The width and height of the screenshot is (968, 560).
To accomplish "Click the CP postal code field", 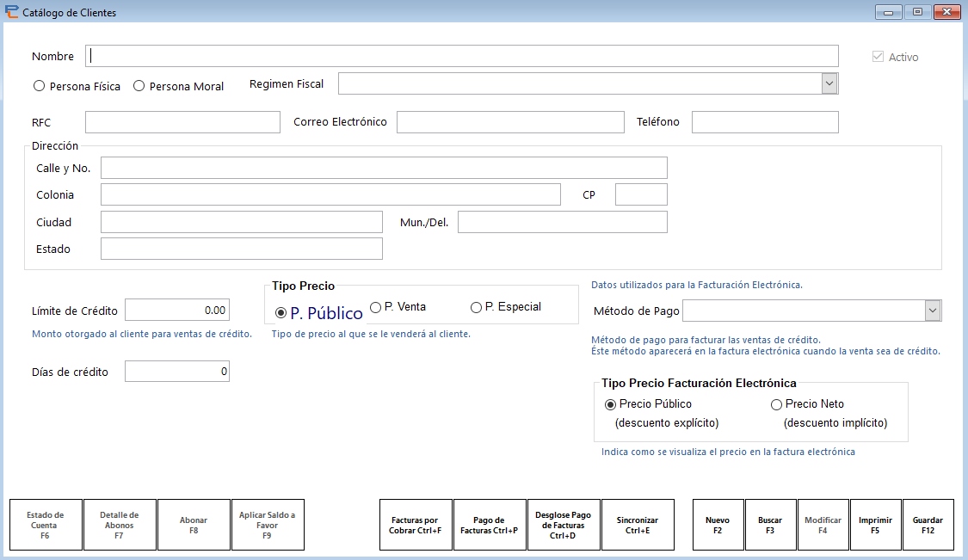I will point(641,194).
